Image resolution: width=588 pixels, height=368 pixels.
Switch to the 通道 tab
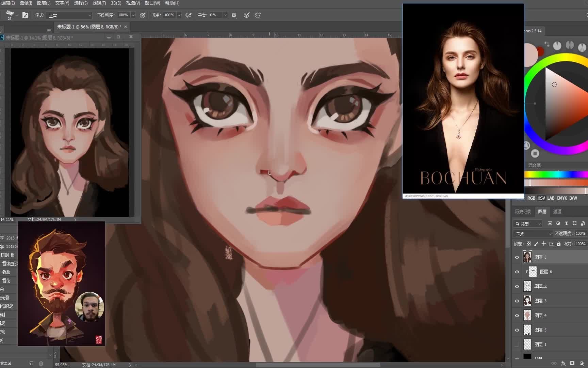pos(557,212)
